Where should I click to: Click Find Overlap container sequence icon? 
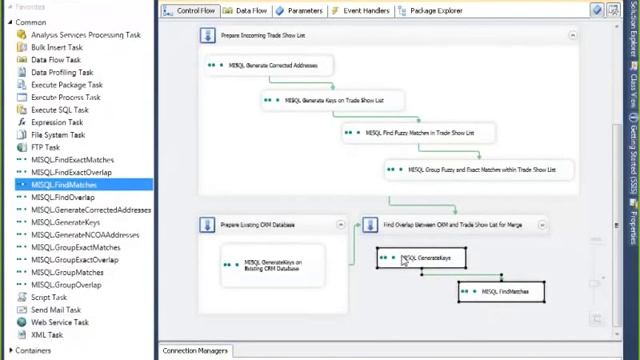click(x=370, y=225)
